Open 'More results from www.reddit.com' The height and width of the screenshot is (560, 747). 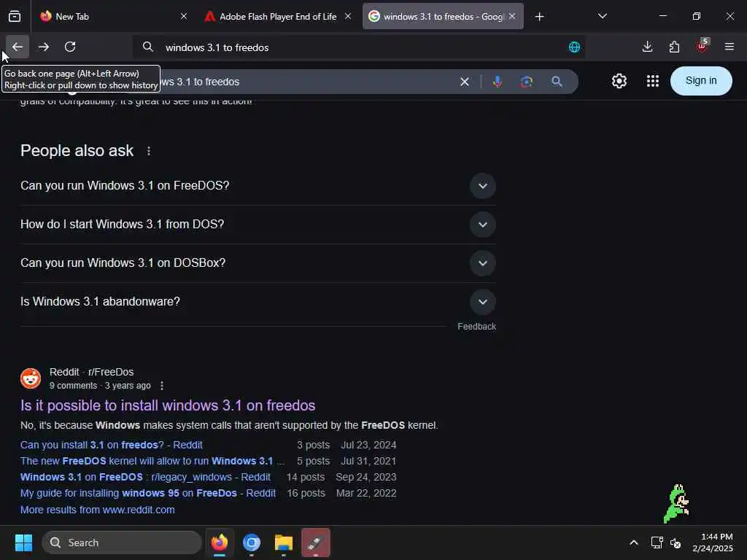pos(98,510)
